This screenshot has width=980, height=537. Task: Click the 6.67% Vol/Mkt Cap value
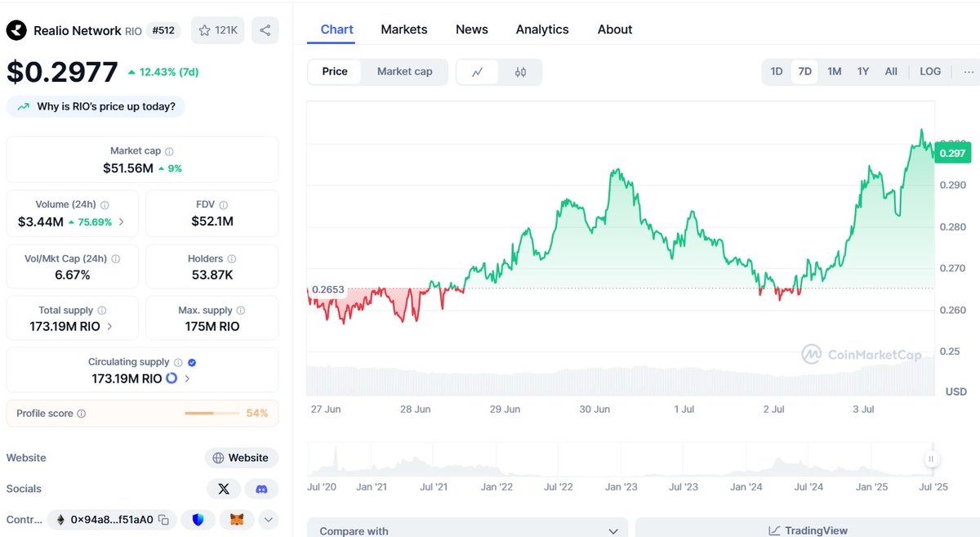(73, 275)
